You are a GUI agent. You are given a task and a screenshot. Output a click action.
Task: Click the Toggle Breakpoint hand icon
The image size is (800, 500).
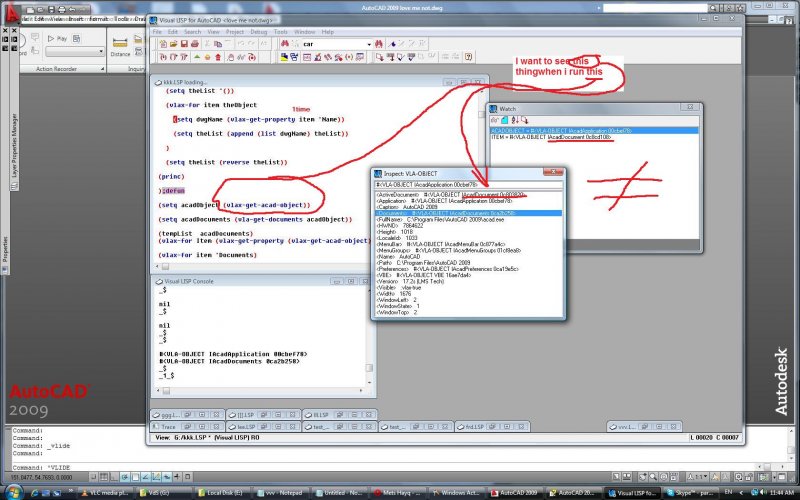[231, 57]
